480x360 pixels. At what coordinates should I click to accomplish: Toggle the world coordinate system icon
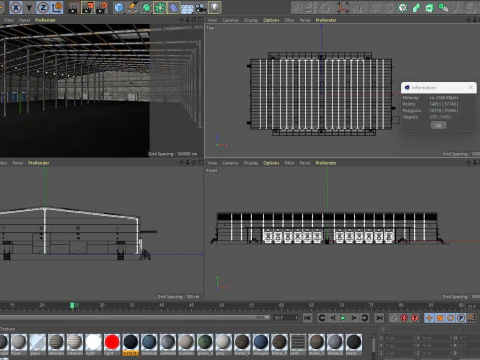click(x=57, y=7)
